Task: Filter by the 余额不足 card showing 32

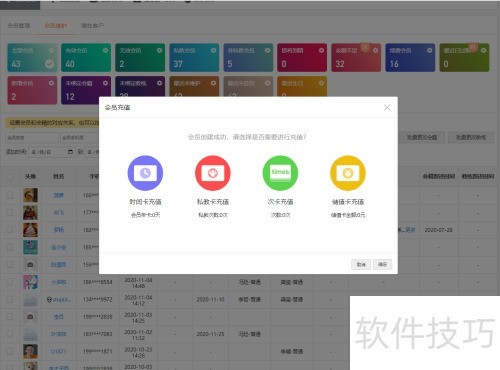Action: (356, 57)
